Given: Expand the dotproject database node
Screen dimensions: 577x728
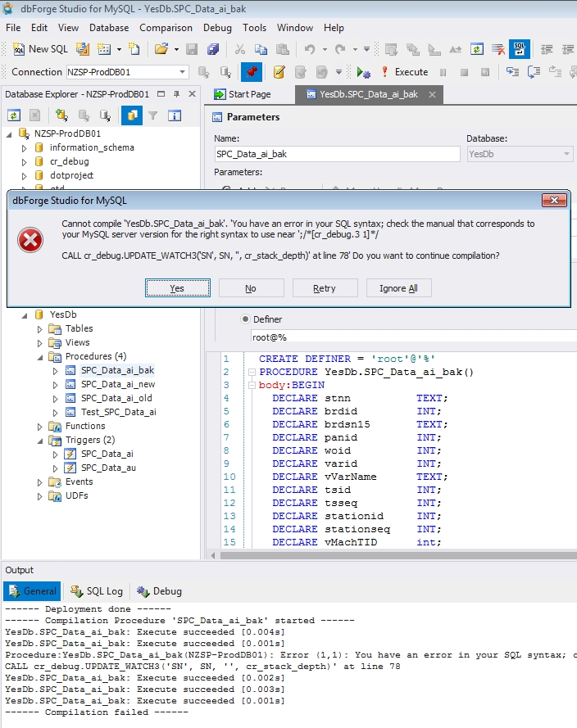Looking at the screenshot, I should [24, 176].
